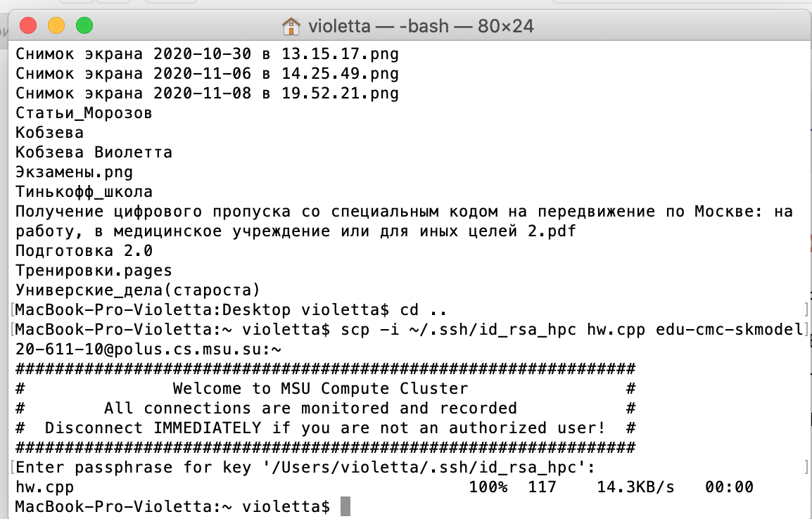
Task: Click the bracket mark before 'Enter passphrase' line
Action: pos(12,467)
